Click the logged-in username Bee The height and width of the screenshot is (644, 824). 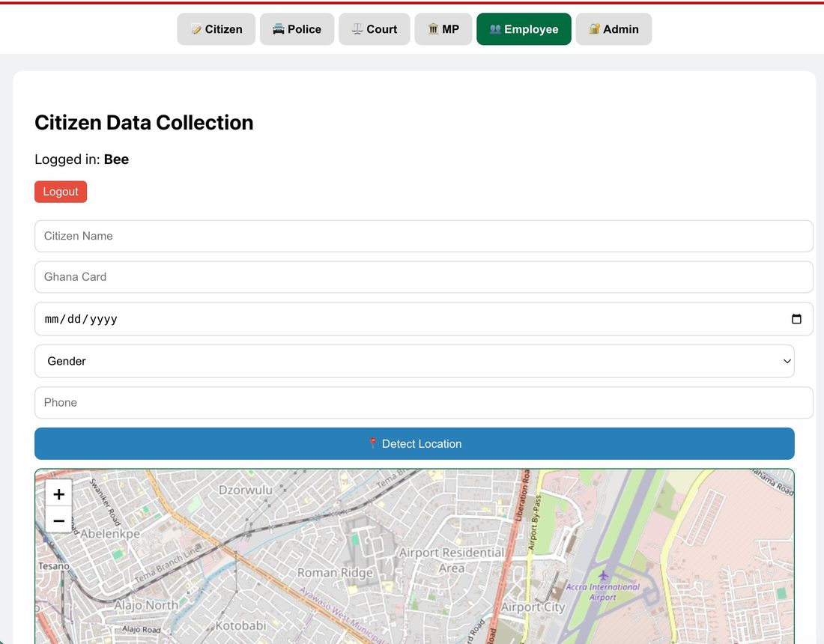tap(116, 160)
